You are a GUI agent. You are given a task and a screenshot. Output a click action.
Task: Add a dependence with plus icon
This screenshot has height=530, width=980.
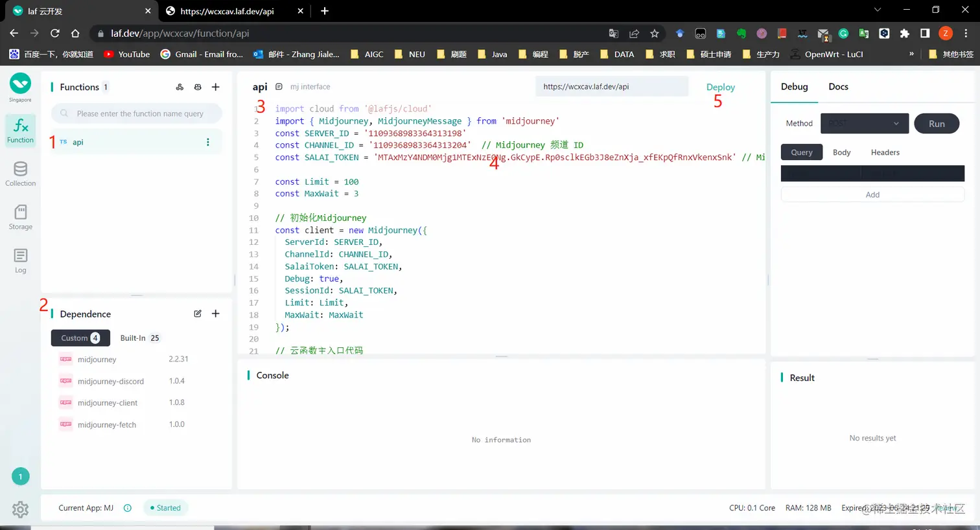coord(216,314)
